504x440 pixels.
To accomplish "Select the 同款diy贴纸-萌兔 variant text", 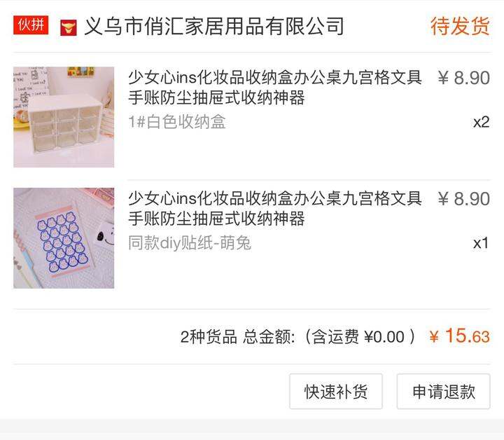I will [x=190, y=243].
